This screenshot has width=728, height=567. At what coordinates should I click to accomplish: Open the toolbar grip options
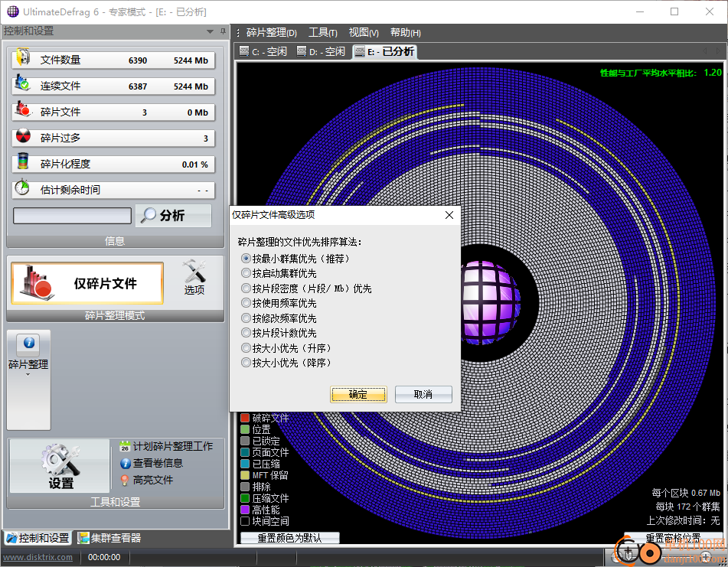coord(238,32)
